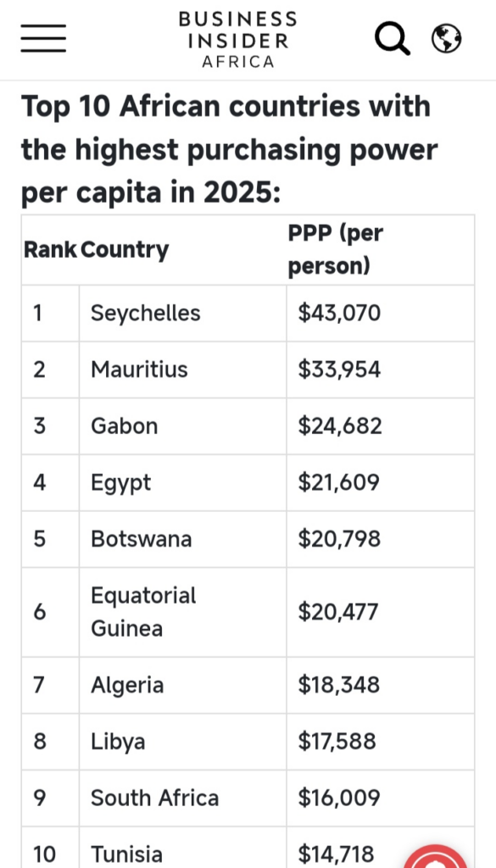The width and height of the screenshot is (496, 868).
Task: Tap the Egypt country cell
Action: pos(182,482)
